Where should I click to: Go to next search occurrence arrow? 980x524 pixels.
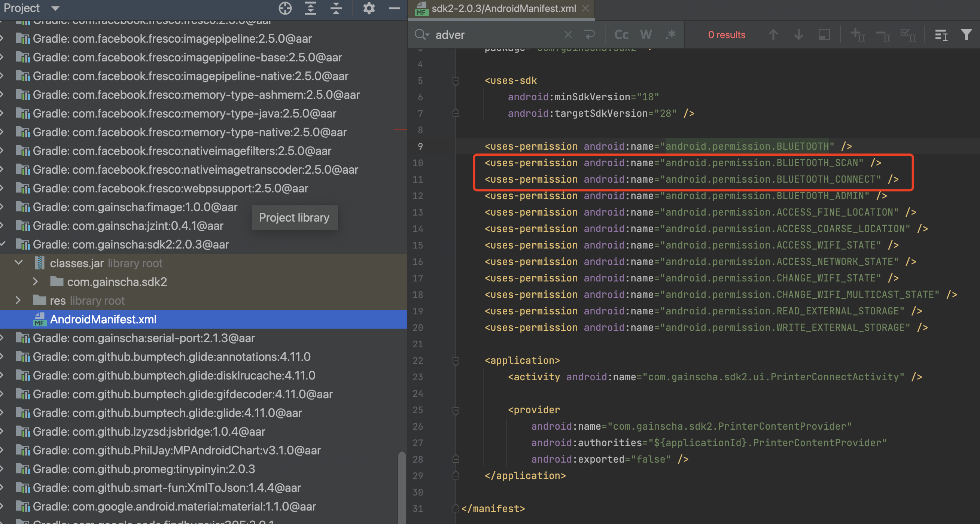[798, 34]
